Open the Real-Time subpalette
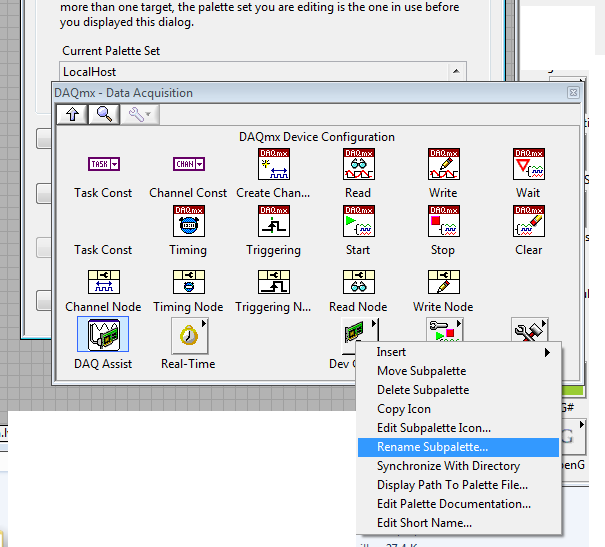Viewport: 605px width, 547px height. pos(190,336)
